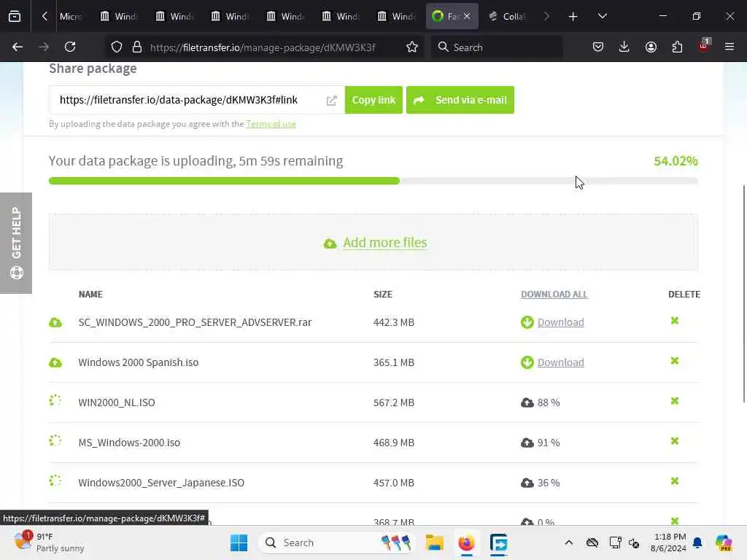The width and height of the screenshot is (747, 560).
Task: Open the tracking protection shield
Action: pyautogui.click(x=116, y=47)
